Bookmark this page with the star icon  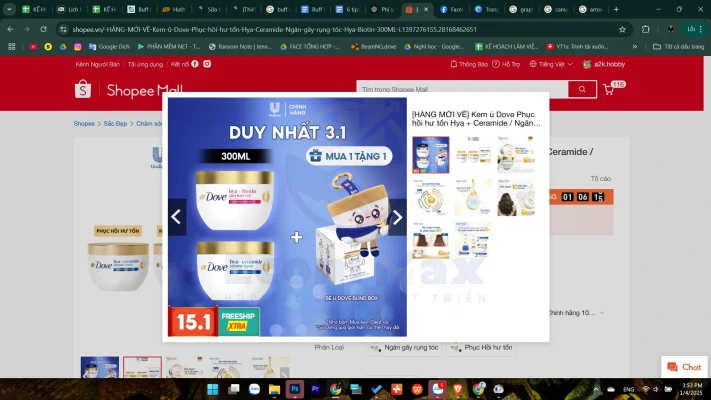point(622,29)
